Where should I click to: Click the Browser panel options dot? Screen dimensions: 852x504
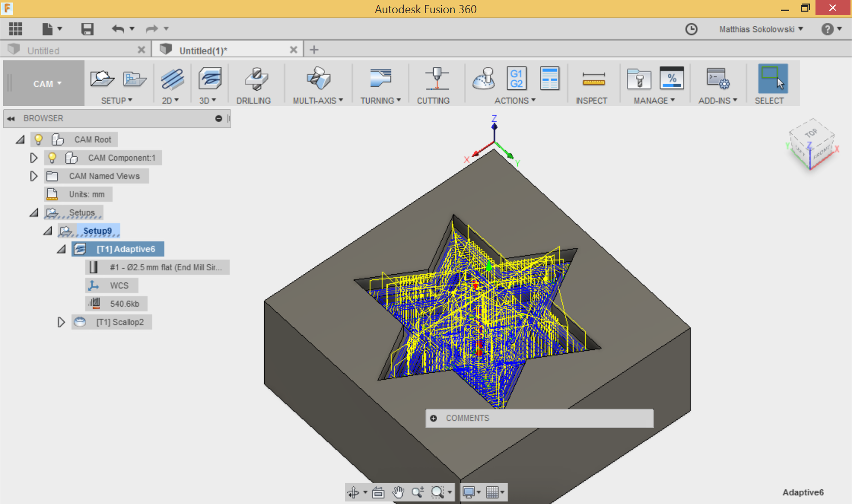click(219, 119)
